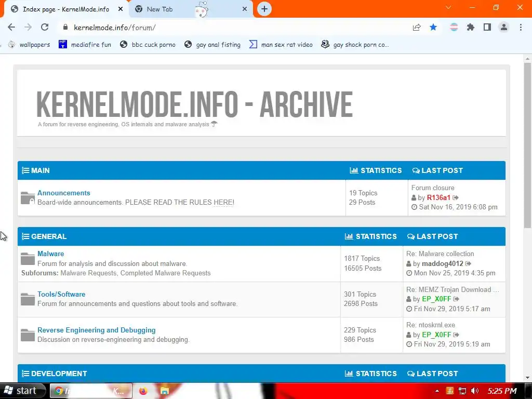Open the Forum closure last post
Screen dimensions: 532x399
(433, 188)
